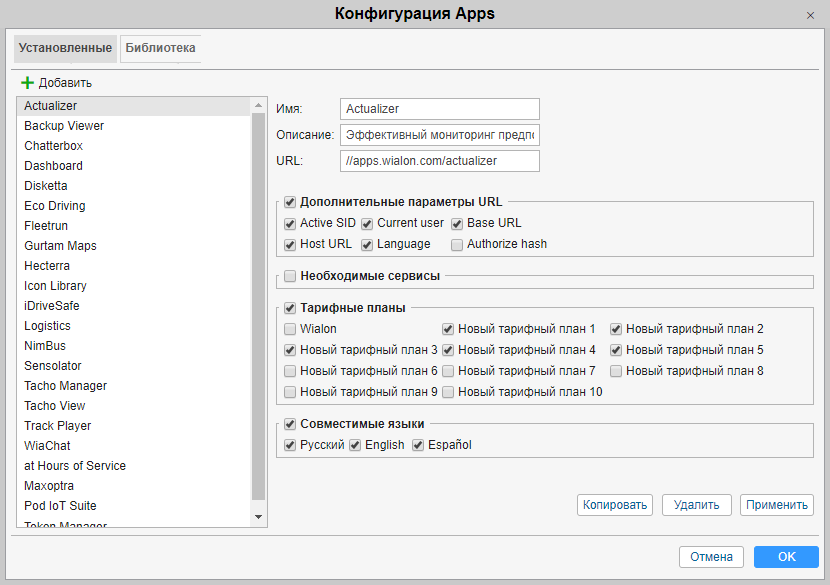Switch to the Библиотека tab

pos(160,48)
